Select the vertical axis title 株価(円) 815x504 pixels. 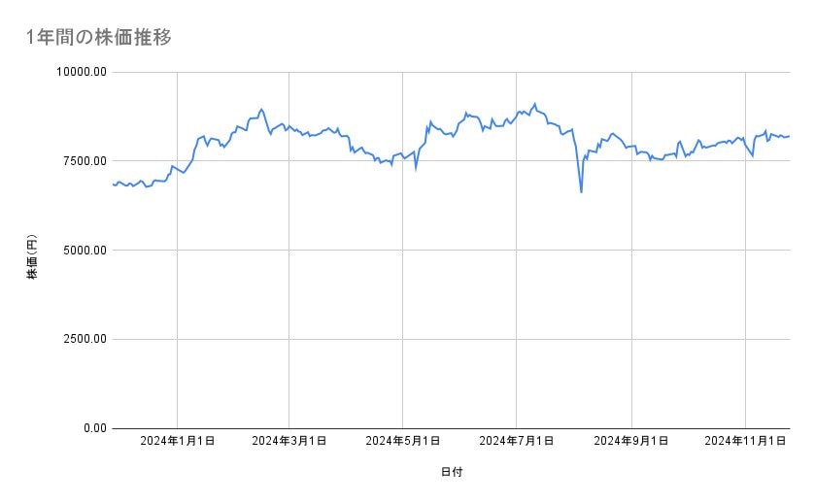click(32, 258)
